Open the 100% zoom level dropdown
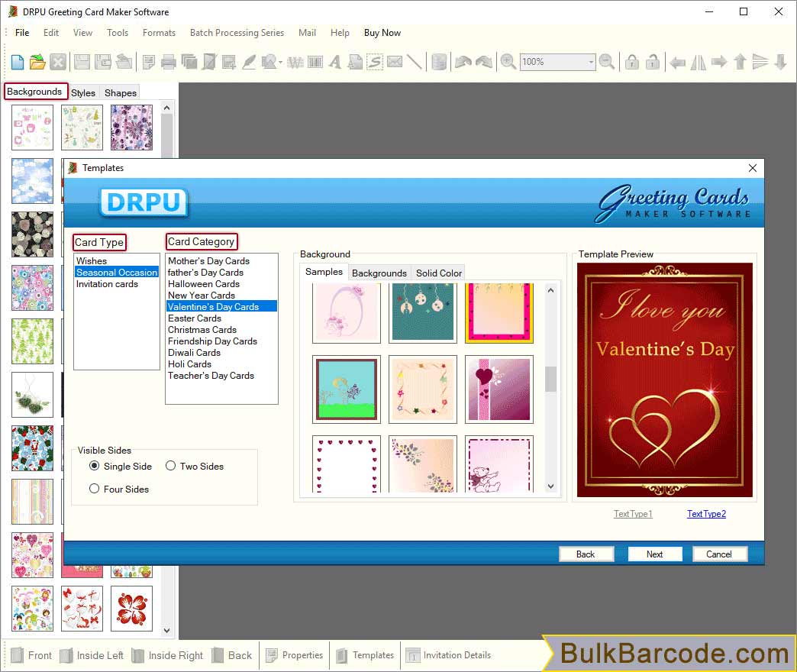The width and height of the screenshot is (797, 672). pyautogui.click(x=591, y=62)
